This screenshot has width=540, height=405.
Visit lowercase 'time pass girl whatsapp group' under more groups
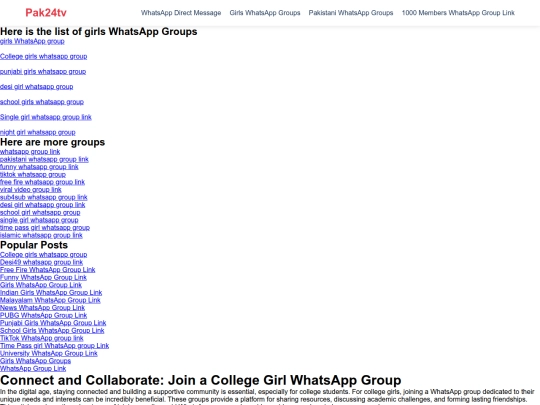click(x=45, y=227)
